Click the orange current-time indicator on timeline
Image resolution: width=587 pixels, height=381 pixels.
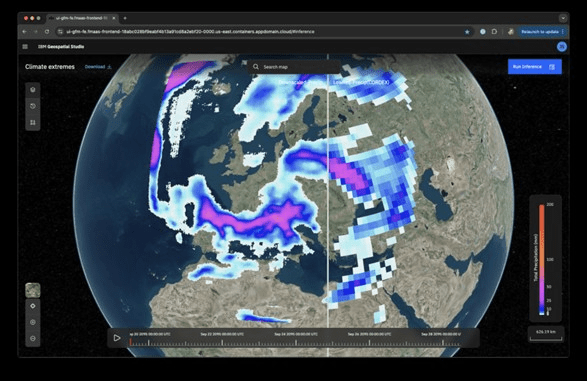[130, 342]
